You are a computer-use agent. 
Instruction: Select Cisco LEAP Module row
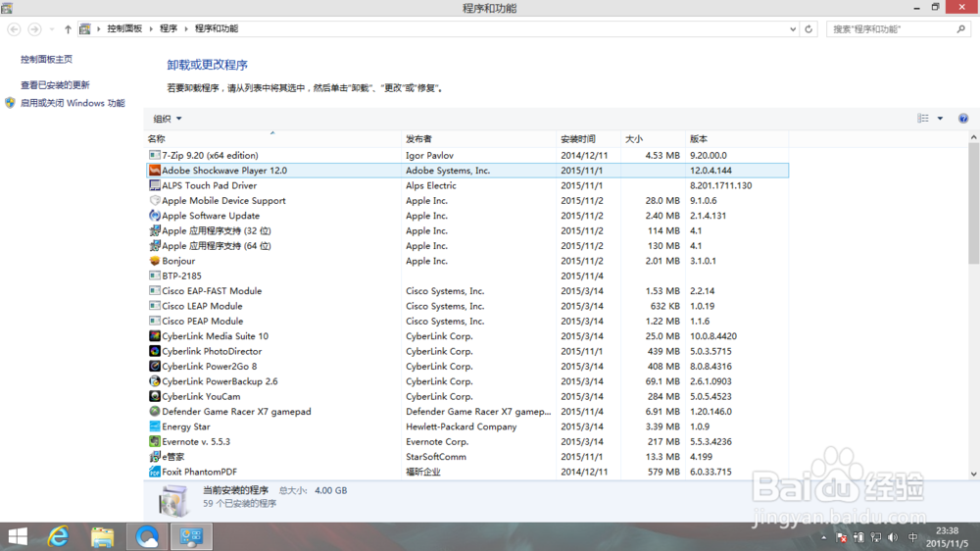point(467,306)
